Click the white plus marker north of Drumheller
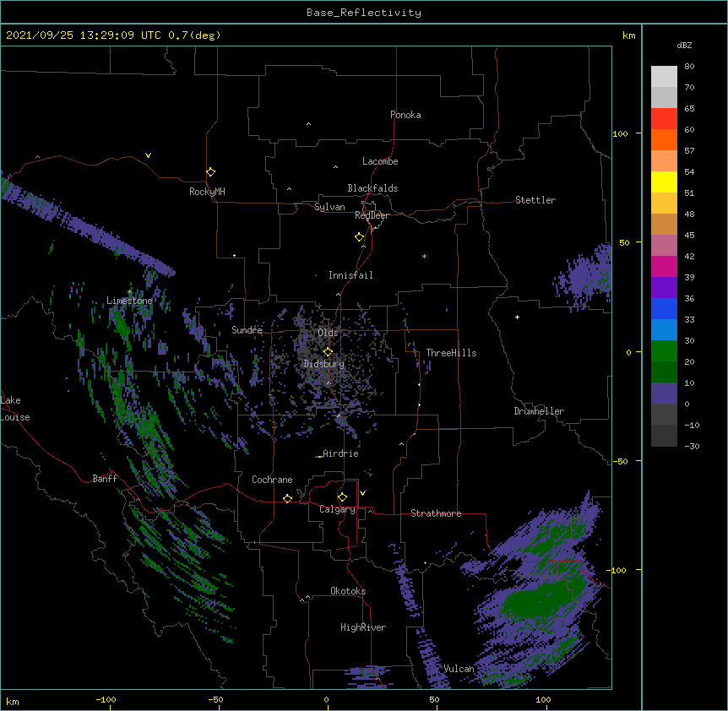The image size is (728, 711). [517, 317]
